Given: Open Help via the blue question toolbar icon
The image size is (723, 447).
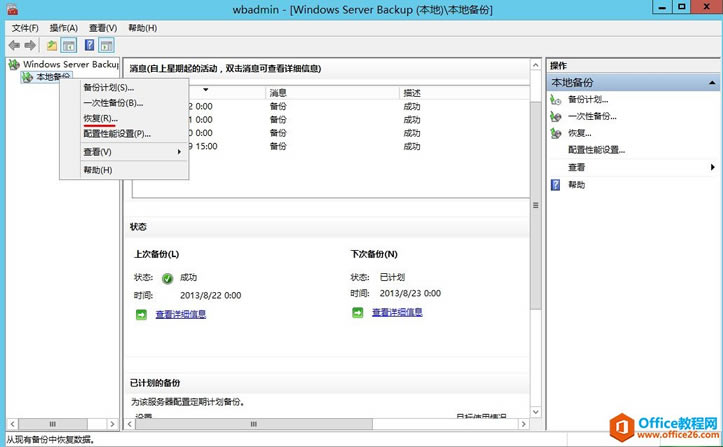Looking at the screenshot, I should (89, 45).
